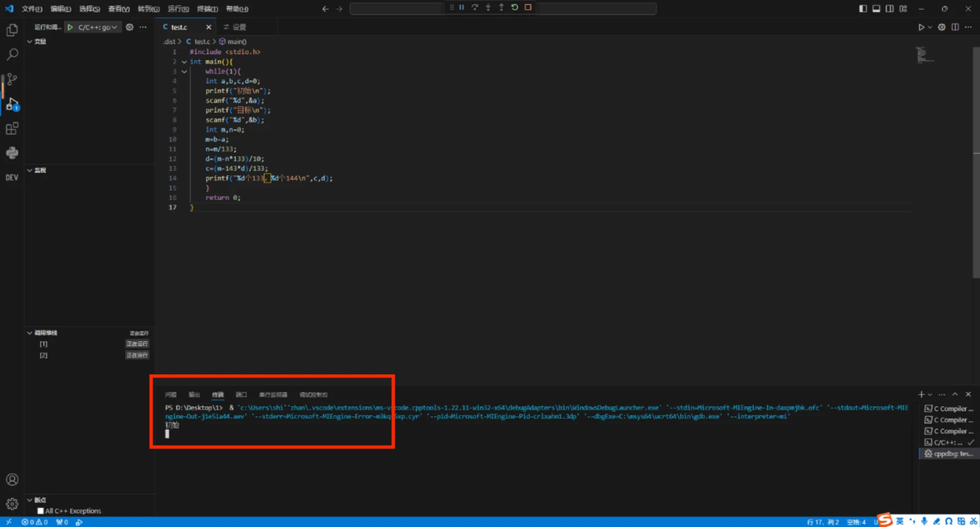Collapse the 监视 section

click(30, 170)
